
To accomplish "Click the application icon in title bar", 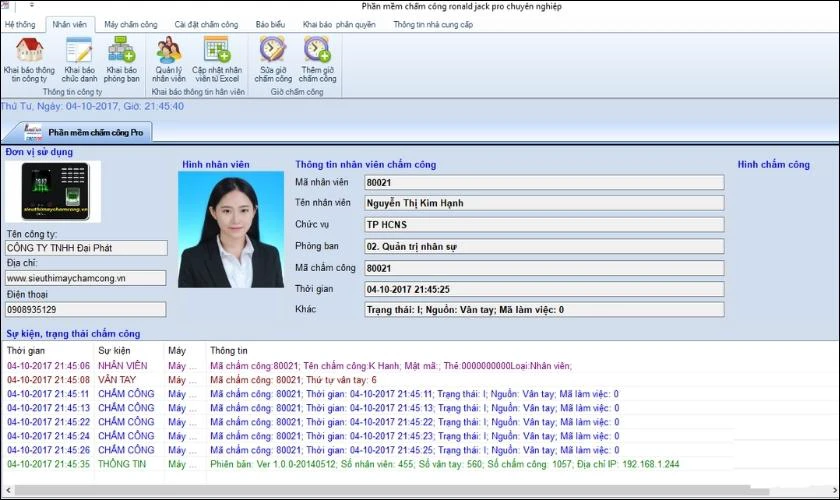I will [5, 6].
